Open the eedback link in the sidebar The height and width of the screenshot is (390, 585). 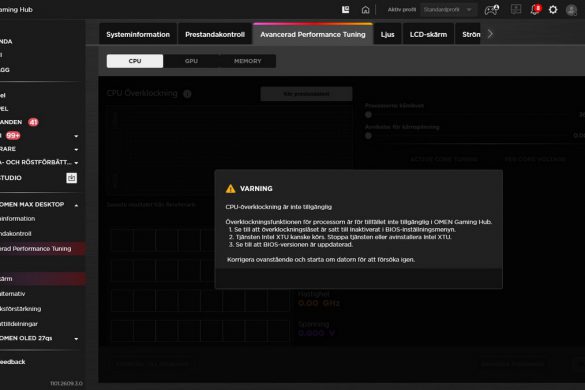[13, 362]
